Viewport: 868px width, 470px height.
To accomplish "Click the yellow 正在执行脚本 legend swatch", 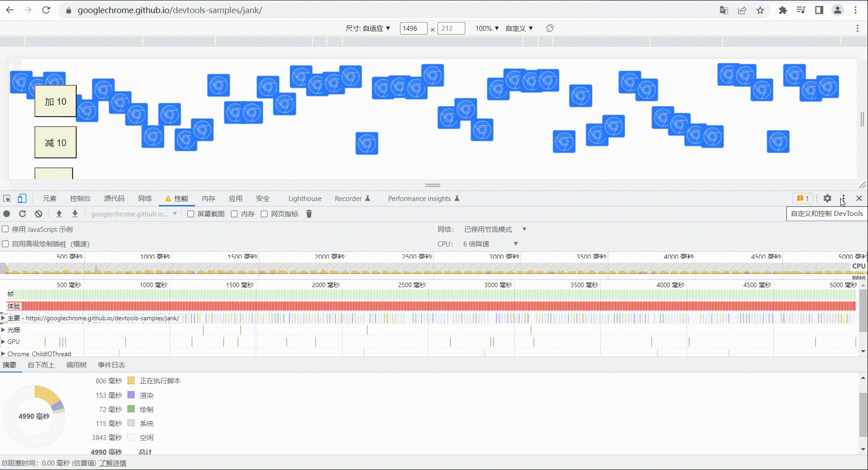I will click(131, 381).
